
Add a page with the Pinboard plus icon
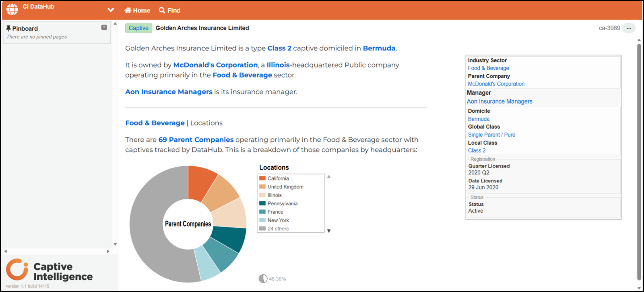tap(104, 27)
